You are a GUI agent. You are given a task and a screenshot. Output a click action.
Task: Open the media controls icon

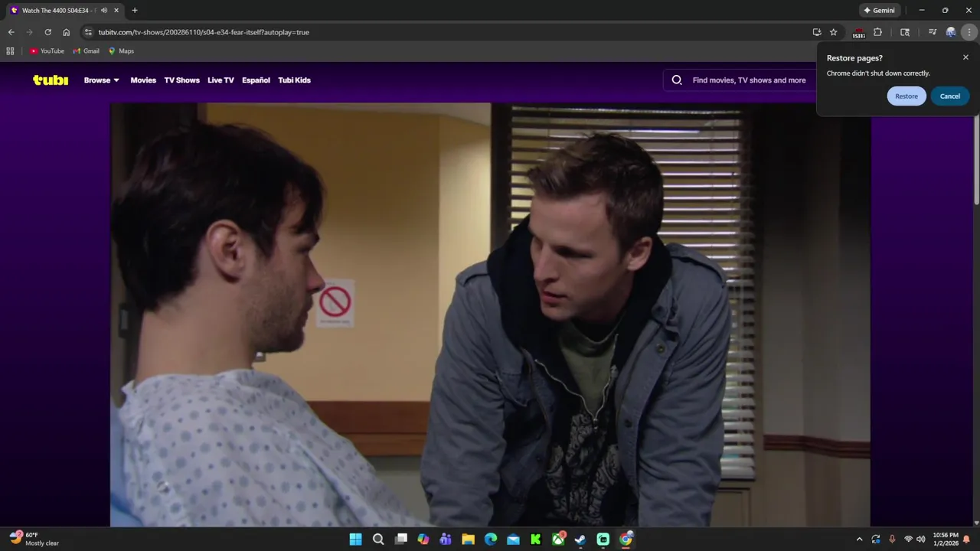pyautogui.click(x=933, y=32)
